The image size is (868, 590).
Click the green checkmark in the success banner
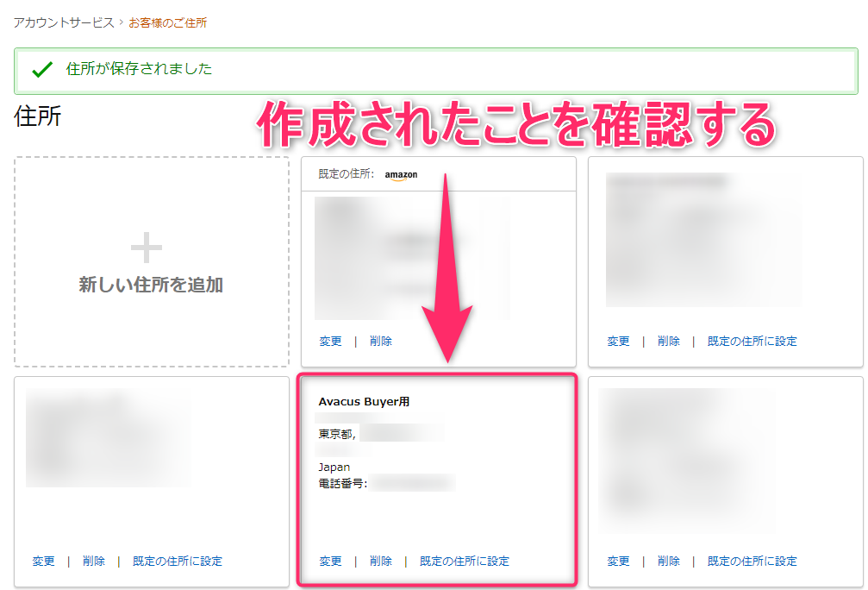point(41,71)
